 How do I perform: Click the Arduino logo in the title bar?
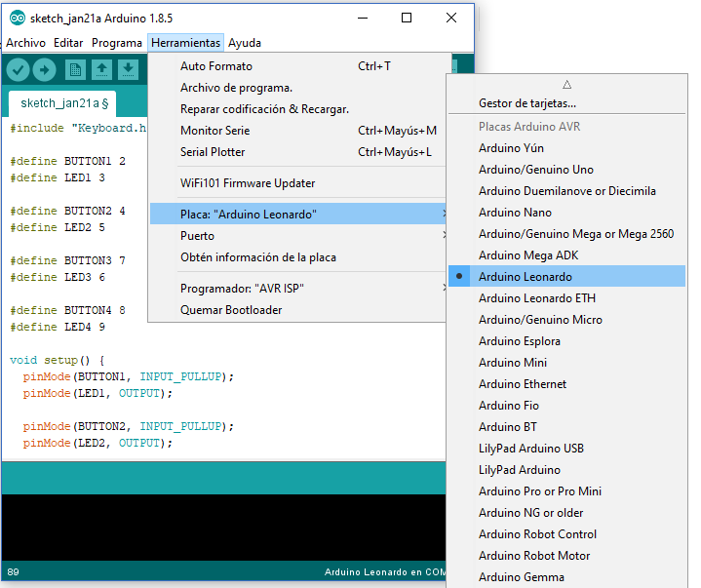(17, 19)
